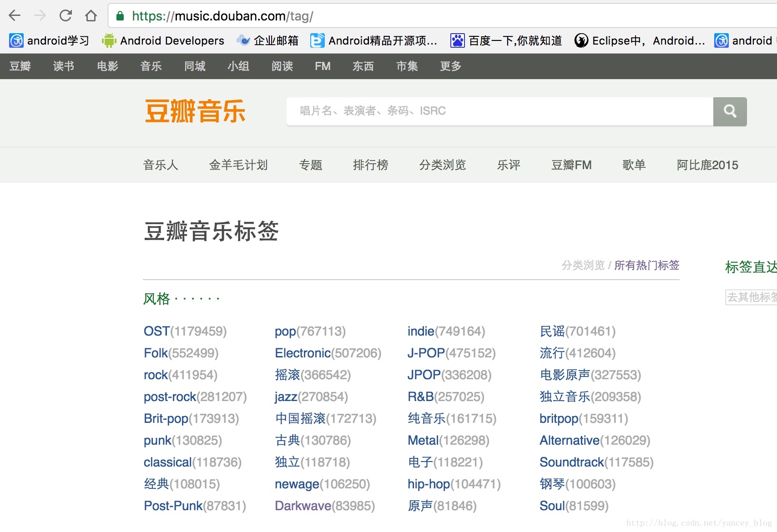Select the 分类浏览 tab
Screen dimensions: 777x532
[443, 165]
